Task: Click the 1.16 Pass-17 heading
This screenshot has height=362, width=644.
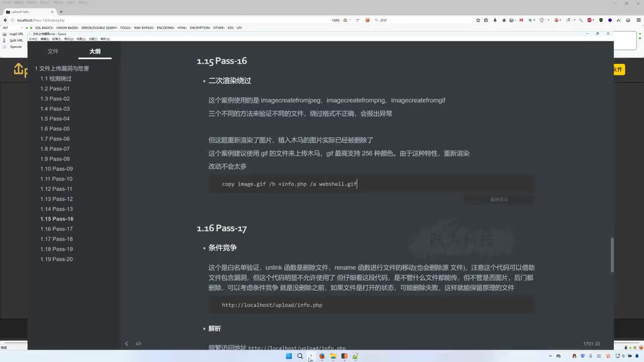Action: (221, 228)
